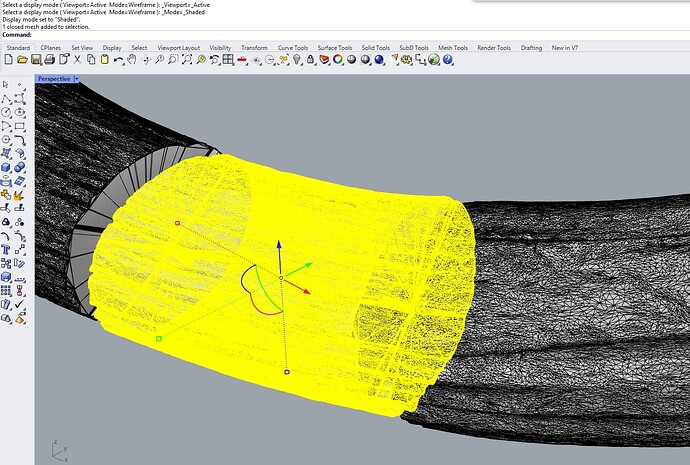The height and width of the screenshot is (465, 690).
Task: Click the Print icon in the toolbar
Action: pyautogui.click(x=50, y=59)
